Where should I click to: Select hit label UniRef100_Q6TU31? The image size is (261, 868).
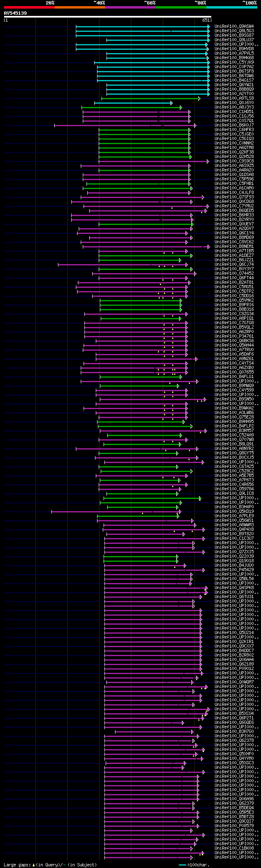pyautogui.click(x=234, y=596)
